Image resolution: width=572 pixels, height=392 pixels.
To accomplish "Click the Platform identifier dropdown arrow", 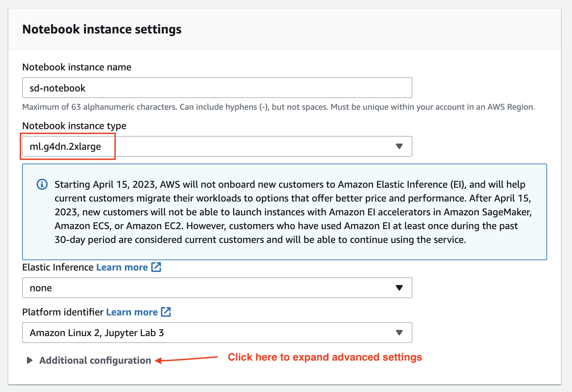I will point(399,333).
